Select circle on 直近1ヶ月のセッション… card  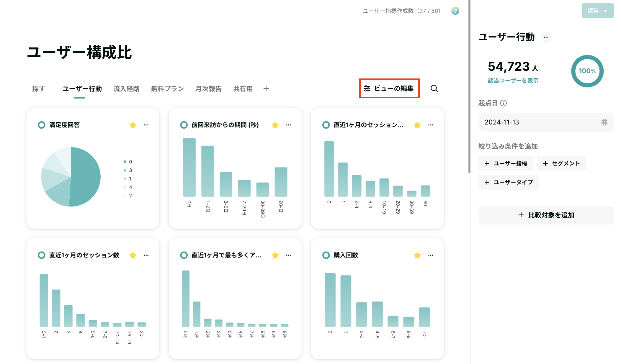[x=326, y=125]
